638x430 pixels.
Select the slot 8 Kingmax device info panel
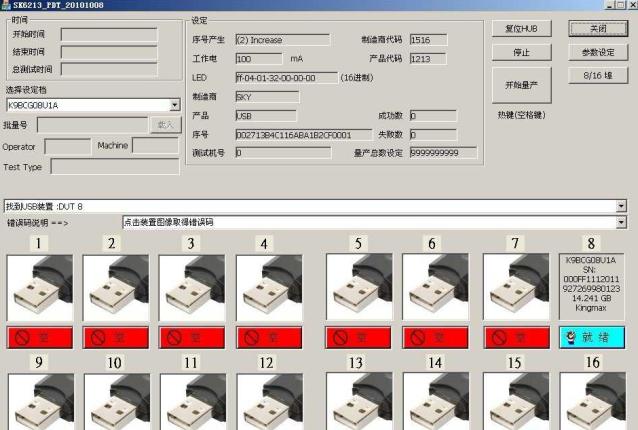tap(591, 287)
